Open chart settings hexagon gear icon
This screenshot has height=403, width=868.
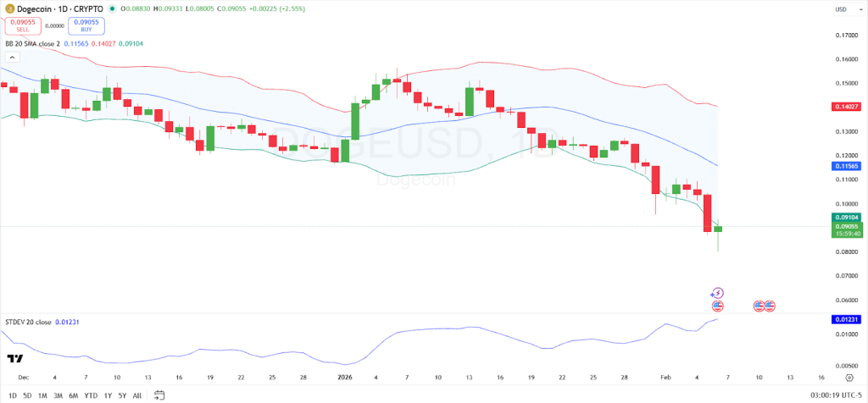(x=849, y=378)
